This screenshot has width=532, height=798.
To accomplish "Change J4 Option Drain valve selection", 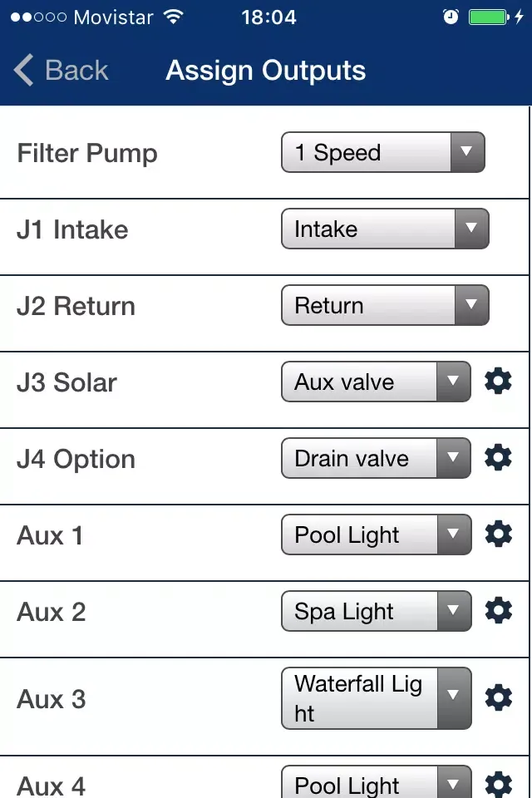I will click(x=377, y=459).
